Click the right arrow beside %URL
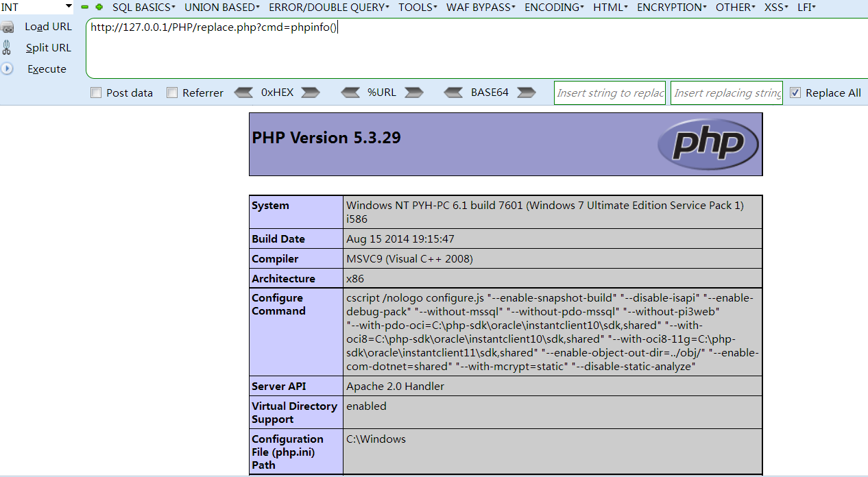 (413, 93)
